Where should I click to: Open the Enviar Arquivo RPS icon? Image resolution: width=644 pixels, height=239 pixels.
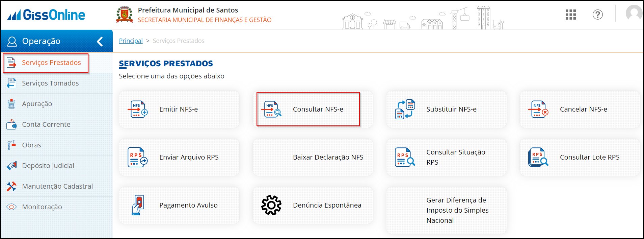tap(138, 157)
